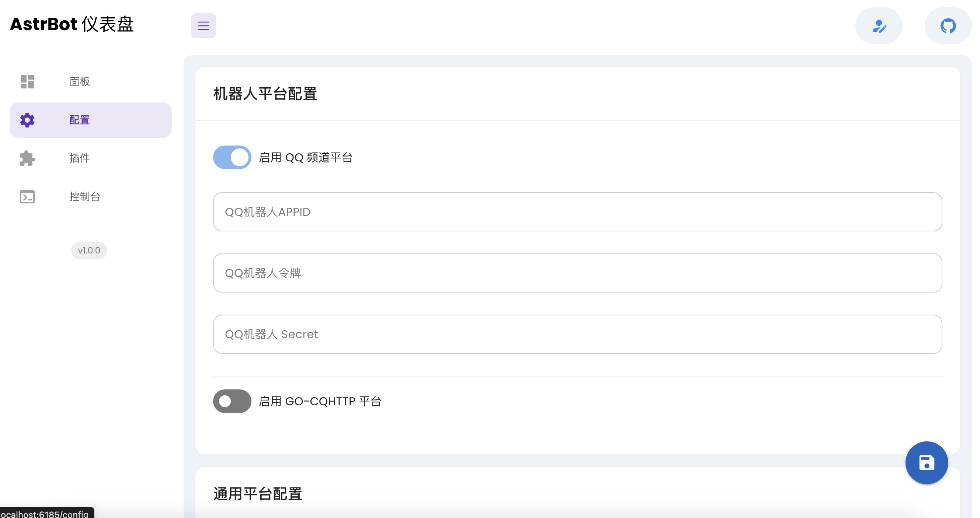Go to the 面板 menu item
The height and width of the screenshot is (518, 980).
coord(91,82)
